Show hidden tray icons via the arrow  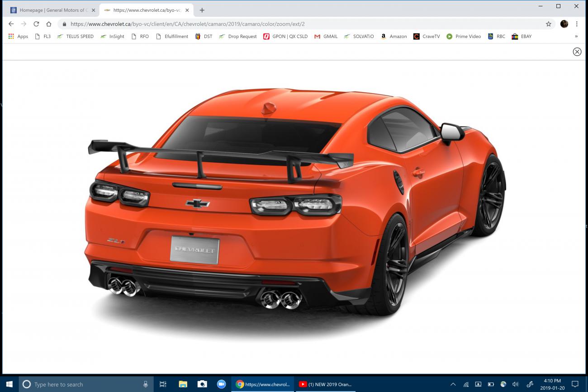(453, 384)
